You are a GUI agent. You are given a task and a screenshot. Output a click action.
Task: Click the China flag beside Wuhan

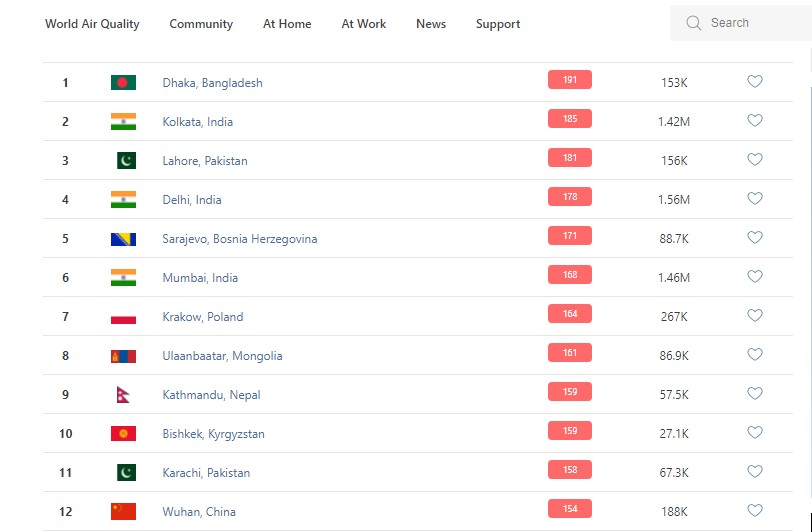[123, 512]
